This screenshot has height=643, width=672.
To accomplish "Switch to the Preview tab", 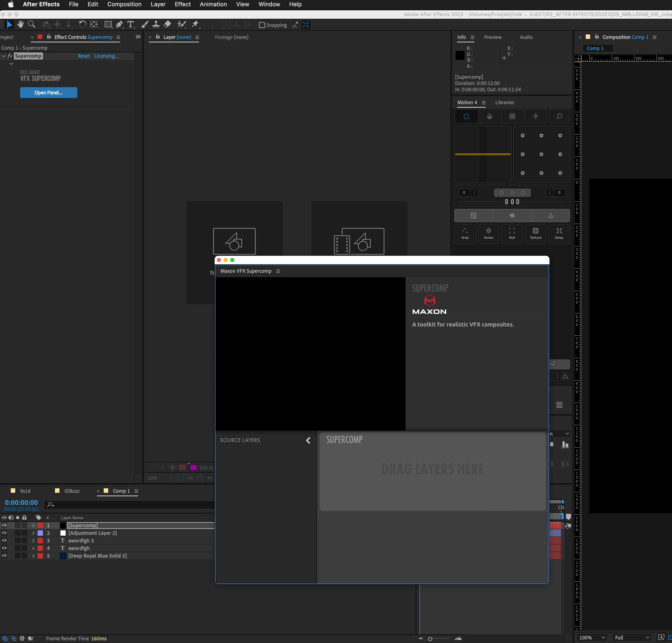I will [492, 37].
